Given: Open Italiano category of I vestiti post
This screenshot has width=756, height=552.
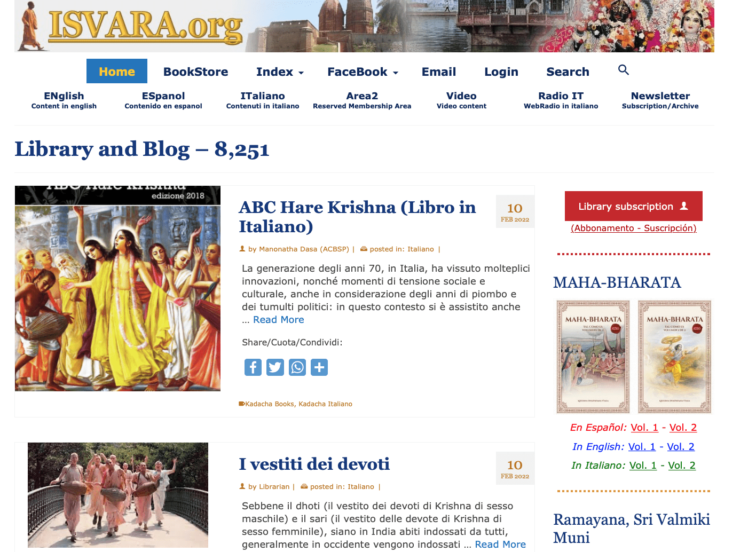Looking at the screenshot, I should click(x=361, y=487).
